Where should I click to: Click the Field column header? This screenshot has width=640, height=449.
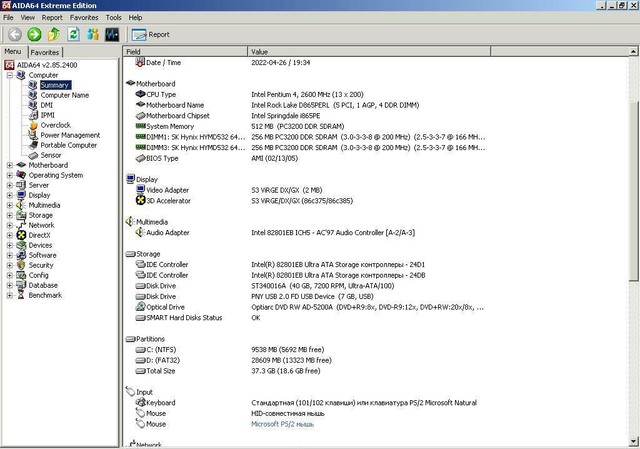pyautogui.click(x=134, y=51)
